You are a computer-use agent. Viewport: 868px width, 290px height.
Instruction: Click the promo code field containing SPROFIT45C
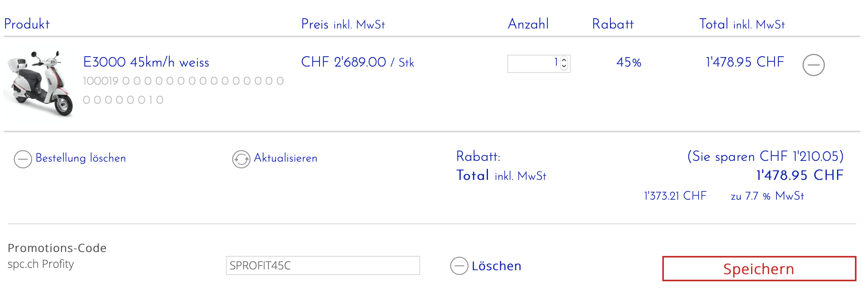click(323, 265)
